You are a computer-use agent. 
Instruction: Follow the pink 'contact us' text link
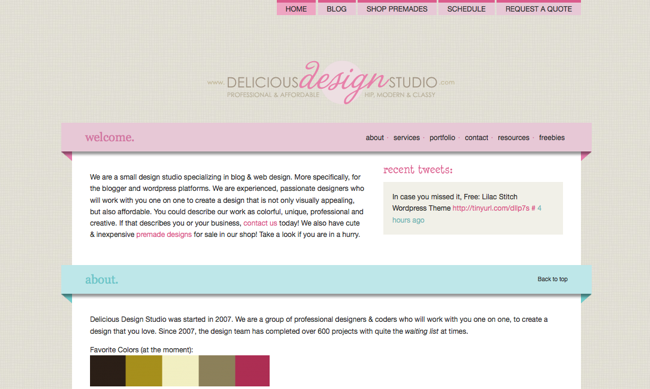coord(260,223)
